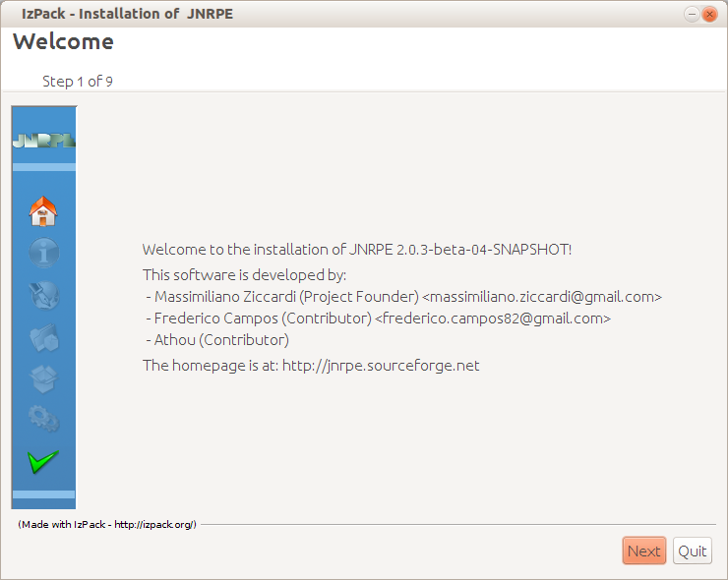
Task: Close the installer with the red X
Action: coord(709,14)
